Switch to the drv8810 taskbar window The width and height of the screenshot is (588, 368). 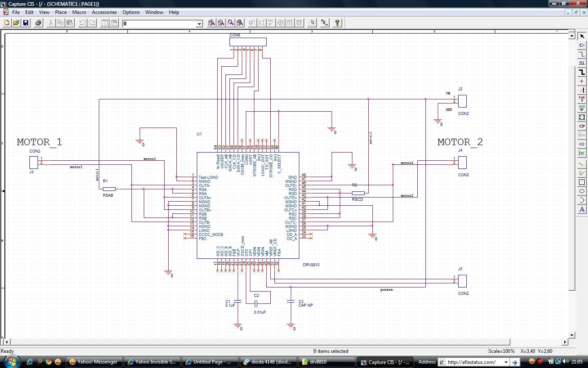327,362
